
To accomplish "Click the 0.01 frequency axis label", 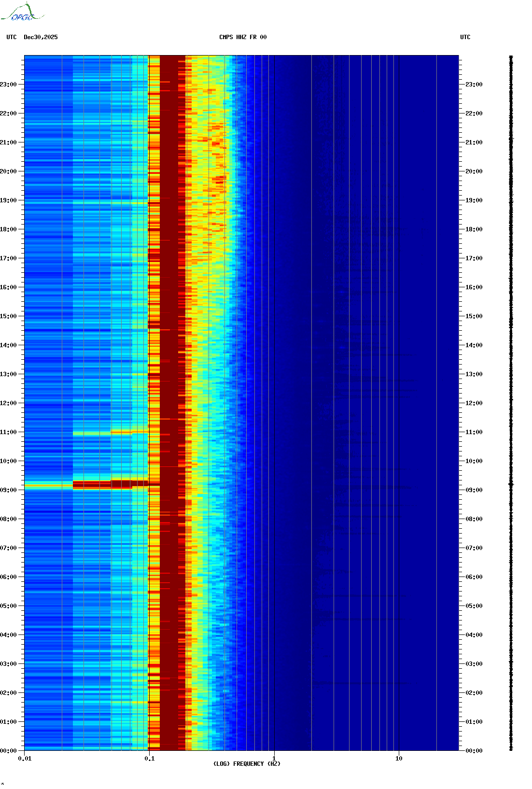I will tap(25, 759).
